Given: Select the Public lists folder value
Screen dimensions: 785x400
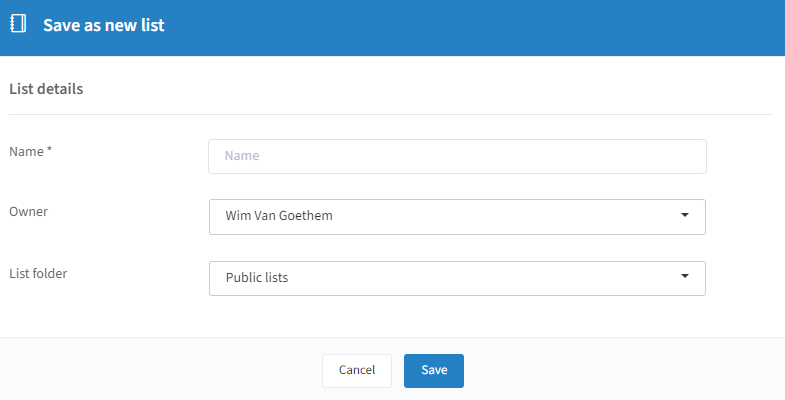Looking at the screenshot, I should [x=257, y=277].
